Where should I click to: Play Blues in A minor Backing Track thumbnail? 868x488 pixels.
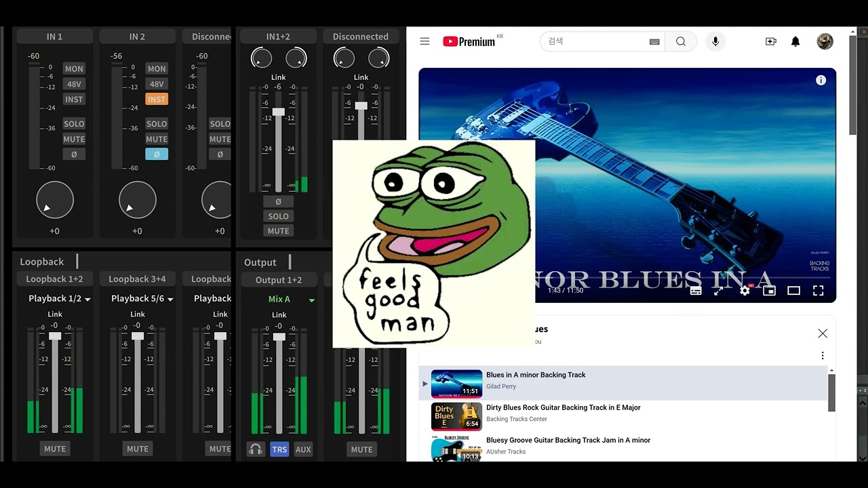click(x=456, y=384)
